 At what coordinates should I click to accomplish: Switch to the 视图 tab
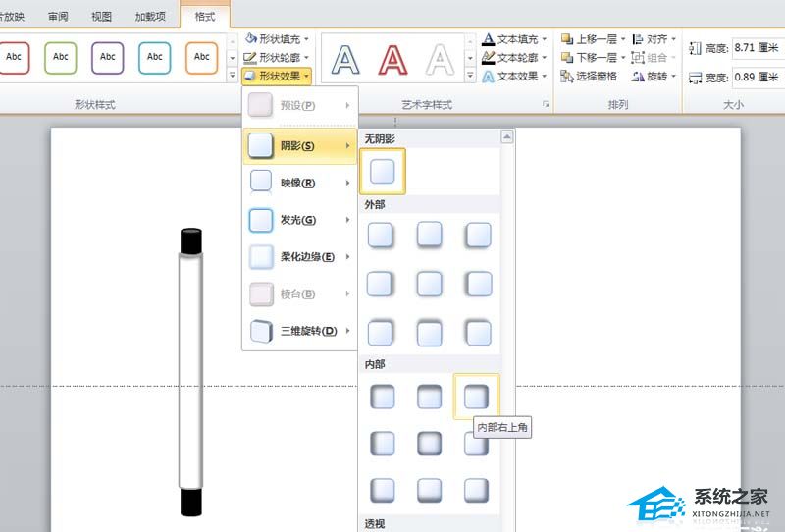(102, 16)
